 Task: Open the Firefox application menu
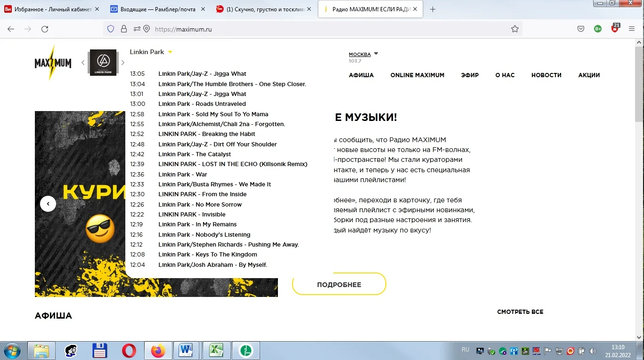(632, 29)
